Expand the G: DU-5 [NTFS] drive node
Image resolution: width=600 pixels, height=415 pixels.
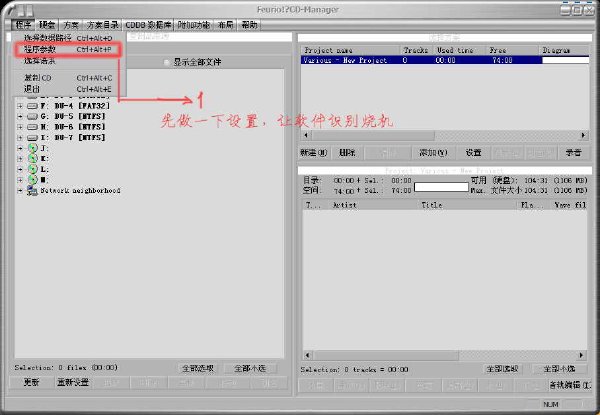click(20, 116)
